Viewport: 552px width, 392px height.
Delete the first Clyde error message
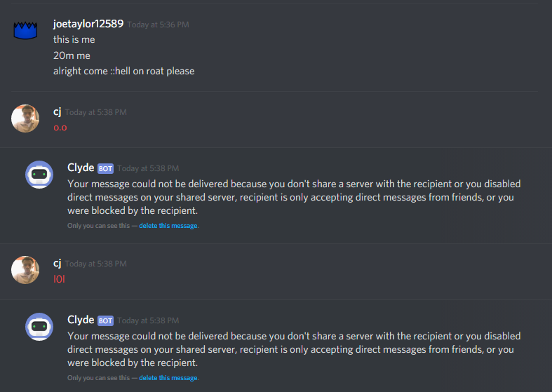tap(168, 226)
